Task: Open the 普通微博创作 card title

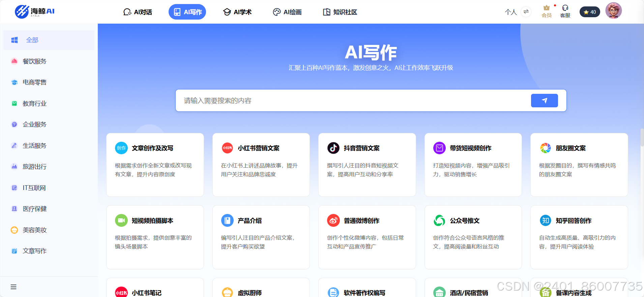Action: coord(362,221)
